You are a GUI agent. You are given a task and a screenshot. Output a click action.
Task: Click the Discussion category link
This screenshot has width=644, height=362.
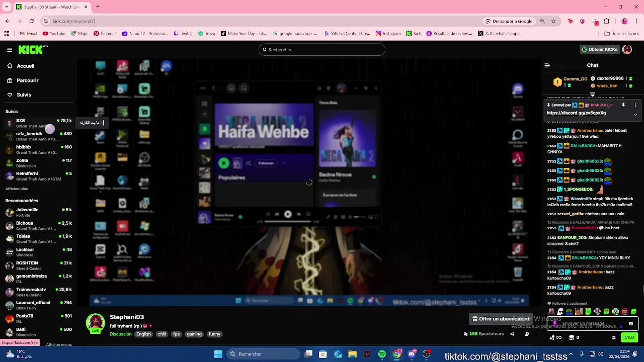[x=121, y=334]
